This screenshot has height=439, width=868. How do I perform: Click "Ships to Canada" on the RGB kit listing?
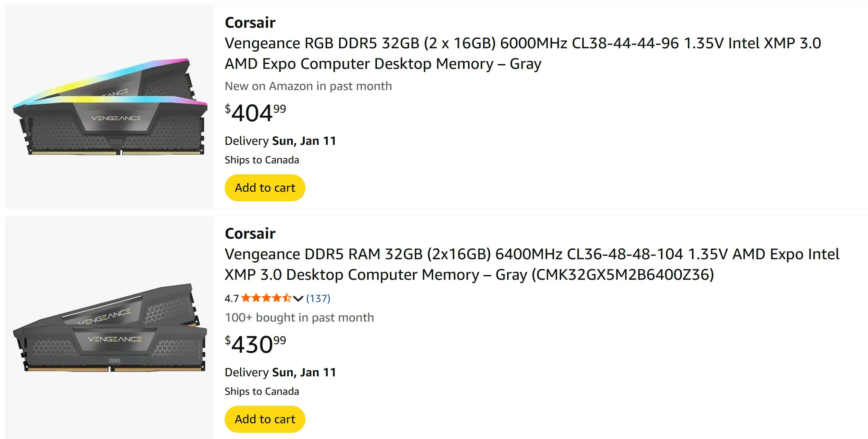click(262, 160)
